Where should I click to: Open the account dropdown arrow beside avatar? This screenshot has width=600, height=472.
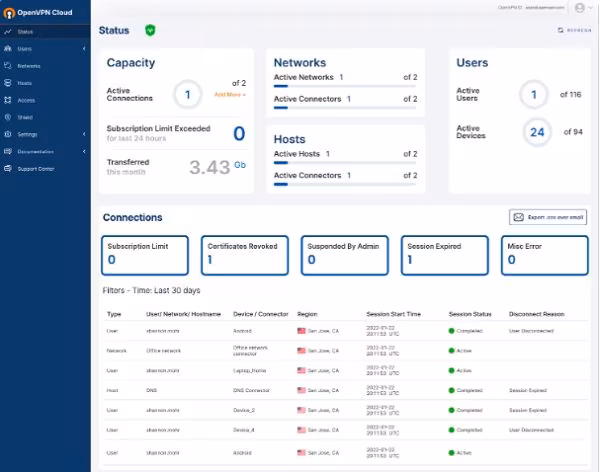tap(590, 8)
